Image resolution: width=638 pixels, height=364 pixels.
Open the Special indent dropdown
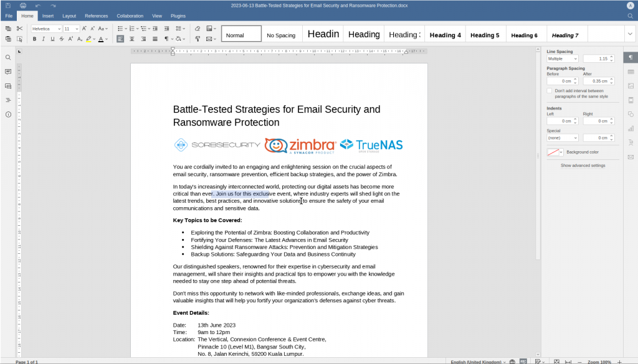pos(561,138)
